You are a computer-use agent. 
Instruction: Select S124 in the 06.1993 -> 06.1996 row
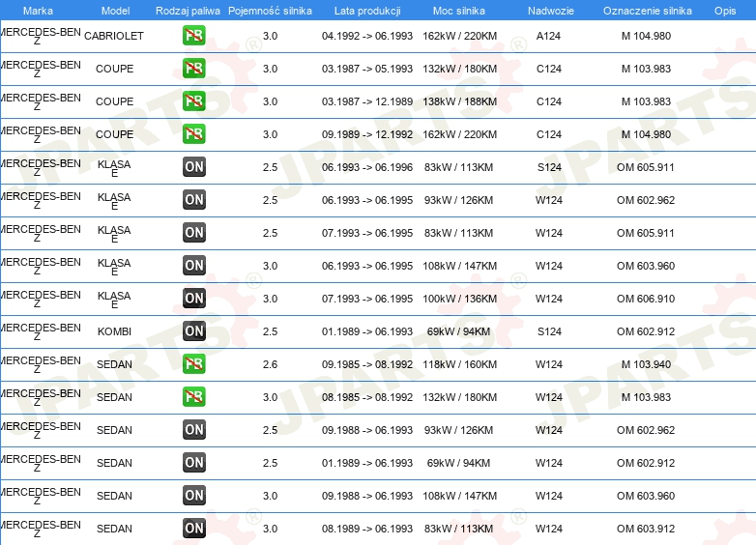pyautogui.click(x=549, y=167)
